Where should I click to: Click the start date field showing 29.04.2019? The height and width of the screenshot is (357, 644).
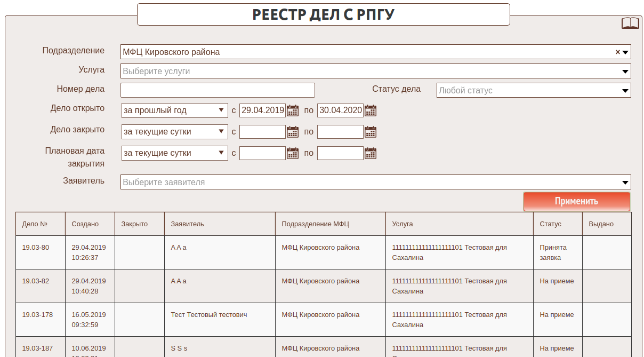tap(262, 110)
